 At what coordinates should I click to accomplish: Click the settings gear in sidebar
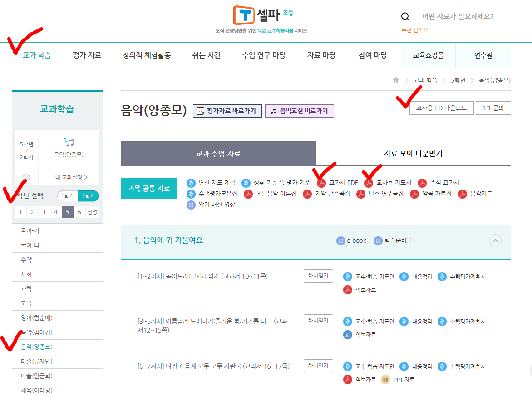(x=26, y=177)
